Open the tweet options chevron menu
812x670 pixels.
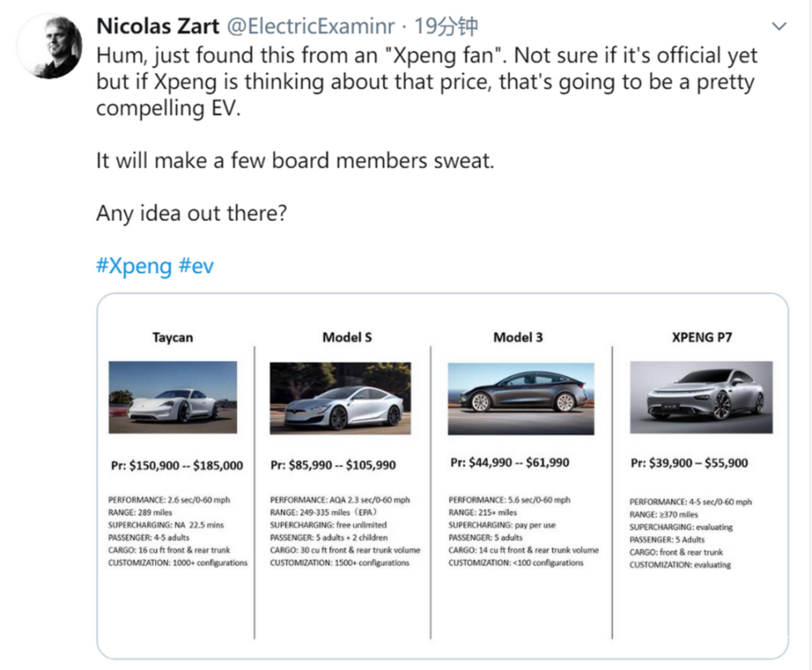click(x=779, y=27)
